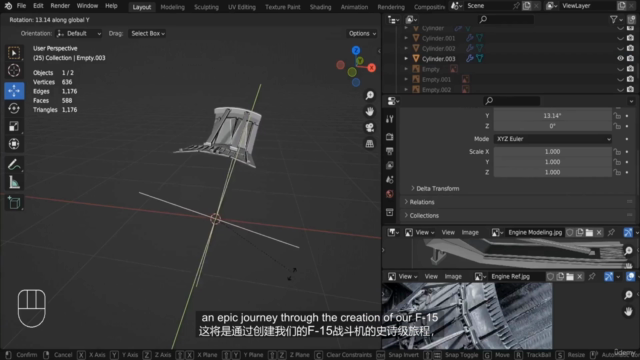Switch perspective/orthographic with the grid icon
This screenshot has height=360, width=640.
click(370, 144)
